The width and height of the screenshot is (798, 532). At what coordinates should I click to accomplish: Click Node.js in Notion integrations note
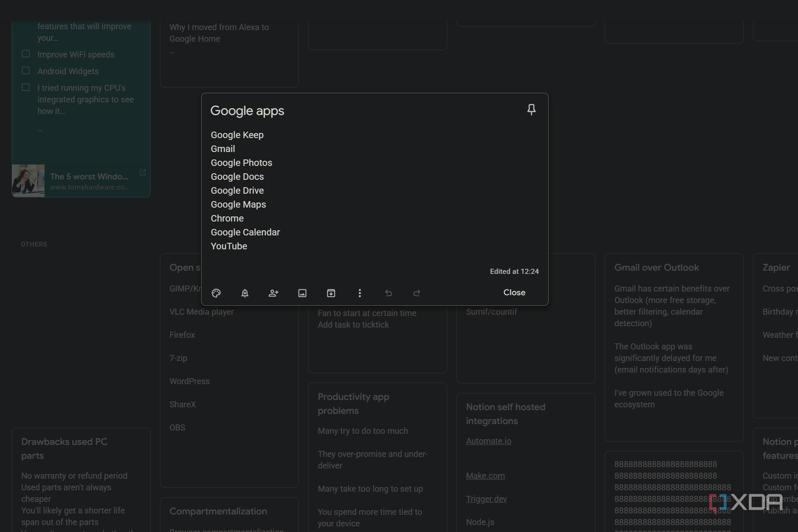tap(480, 522)
